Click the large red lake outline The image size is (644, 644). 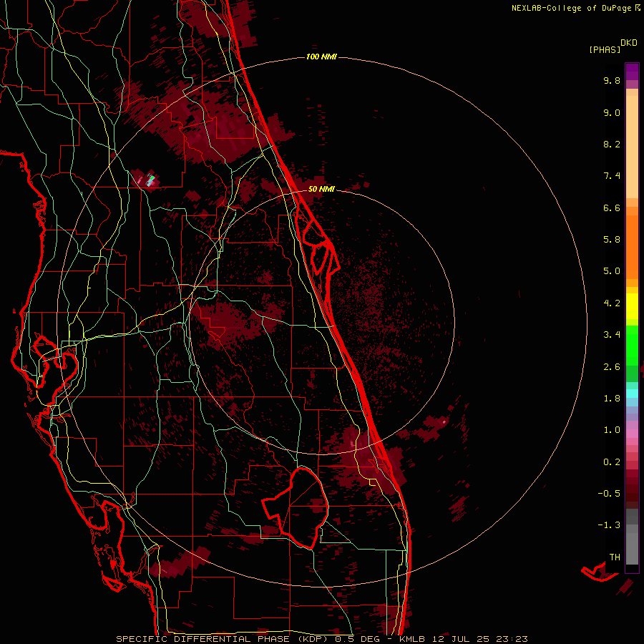click(296, 507)
